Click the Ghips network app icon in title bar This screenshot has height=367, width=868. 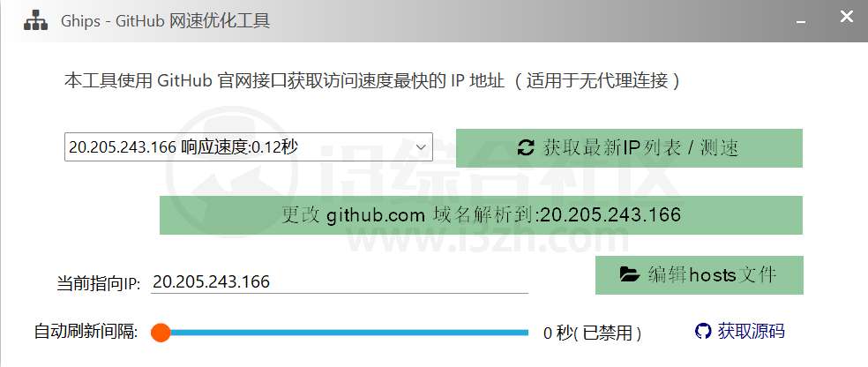click(x=36, y=20)
